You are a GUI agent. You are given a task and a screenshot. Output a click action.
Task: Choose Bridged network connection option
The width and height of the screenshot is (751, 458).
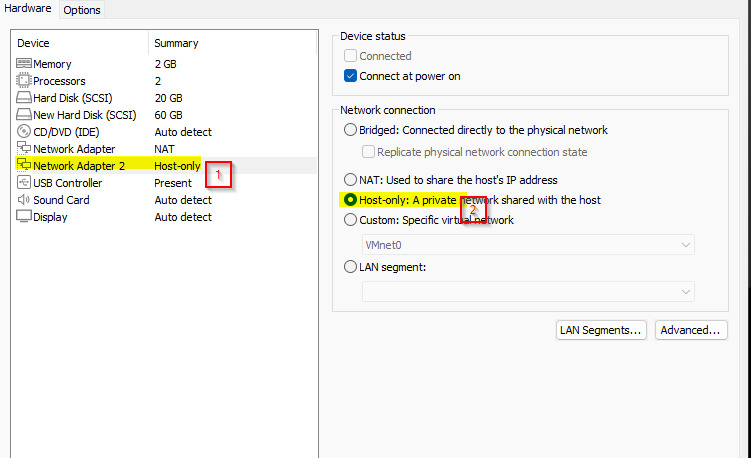351,130
